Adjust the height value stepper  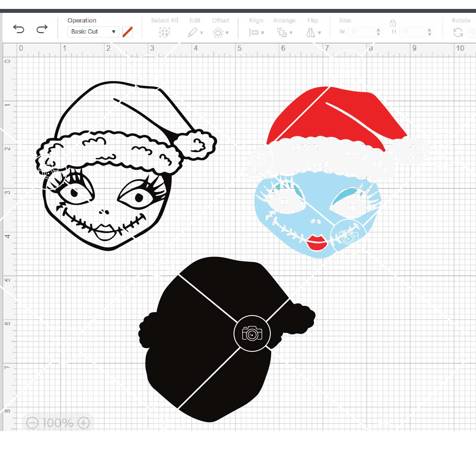tap(430, 32)
